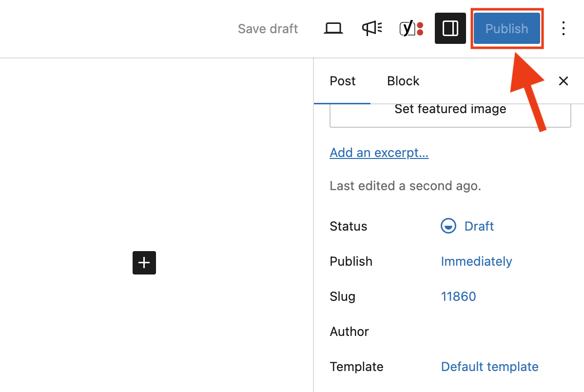Click the megaphone icon in toolbar
This screenshot has height=392, width=584.
pos(372,29)
